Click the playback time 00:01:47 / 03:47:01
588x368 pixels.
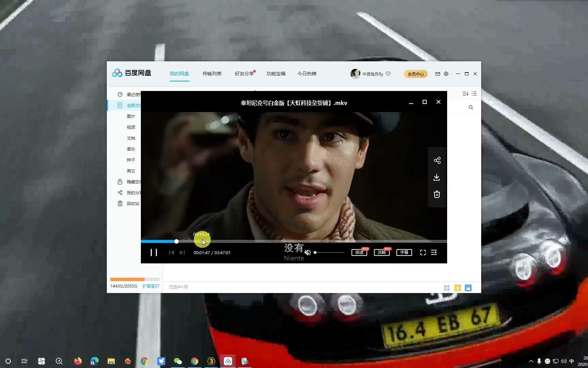pos(212,253)
